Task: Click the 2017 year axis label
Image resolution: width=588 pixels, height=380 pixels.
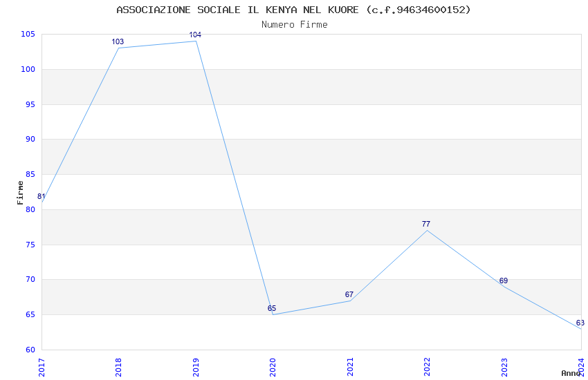Action: coord(42,368)
